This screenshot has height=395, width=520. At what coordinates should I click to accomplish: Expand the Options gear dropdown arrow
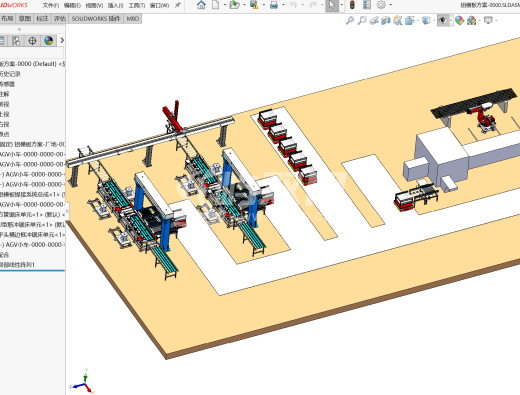pyautogui.click(x=391, y=5)
